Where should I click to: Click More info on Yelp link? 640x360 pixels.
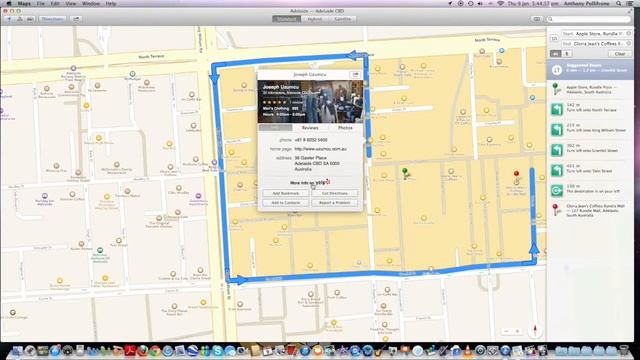coord(310,182)
